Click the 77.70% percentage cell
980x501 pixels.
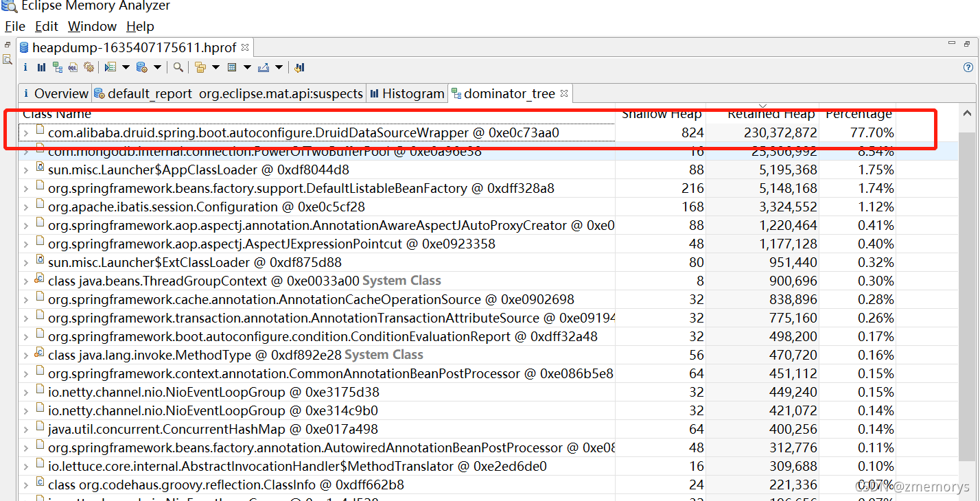pos(872,132)
